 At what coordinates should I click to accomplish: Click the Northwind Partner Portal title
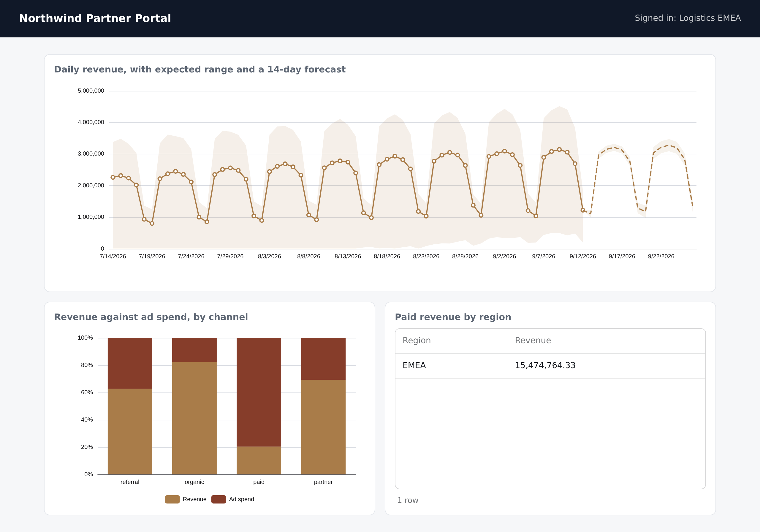[x=95, y=18]
